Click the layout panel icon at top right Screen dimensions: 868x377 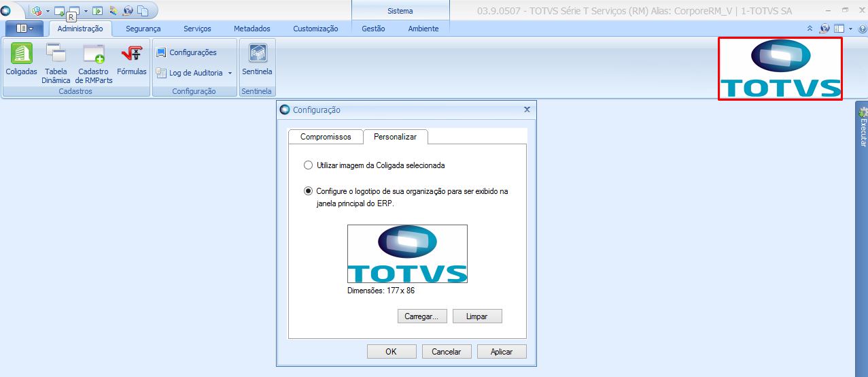click(839, 29)
